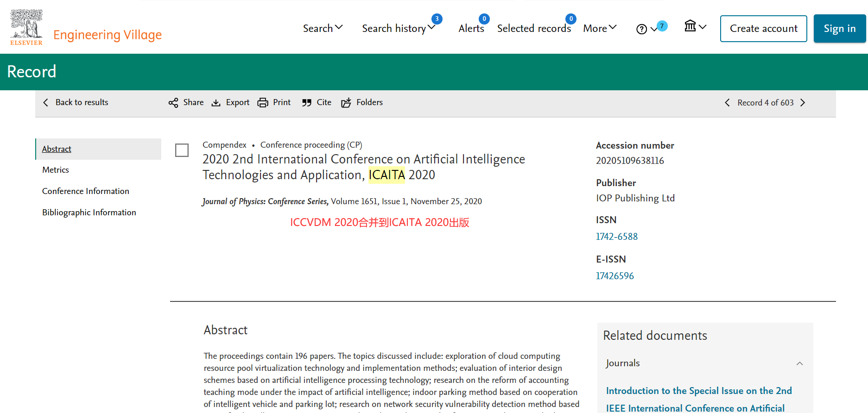
Task: Click the Sign in button
Action: pyautogui.click(x=840, y=29)
